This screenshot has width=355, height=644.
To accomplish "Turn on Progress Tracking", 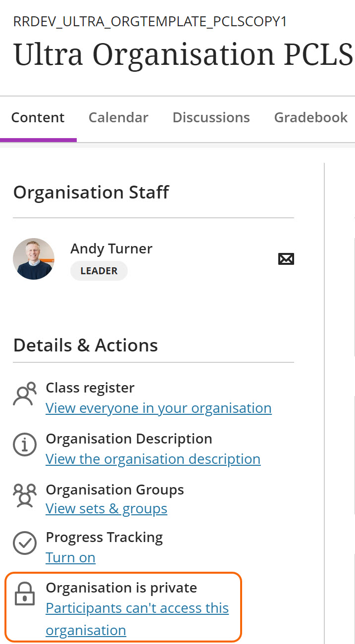I will [x=70, y=557].
